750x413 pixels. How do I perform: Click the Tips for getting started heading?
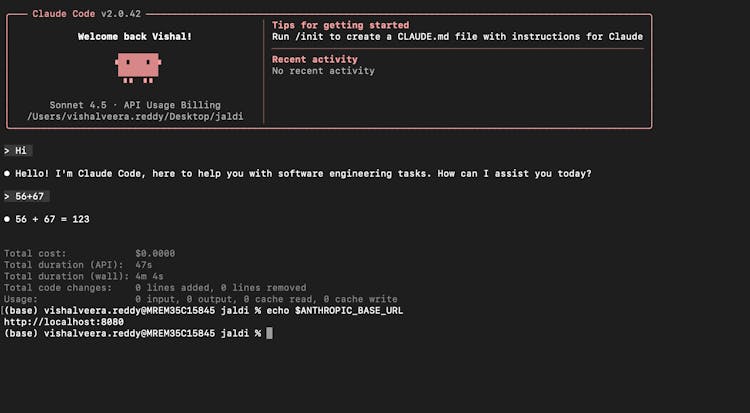click(x=340, y=25)
